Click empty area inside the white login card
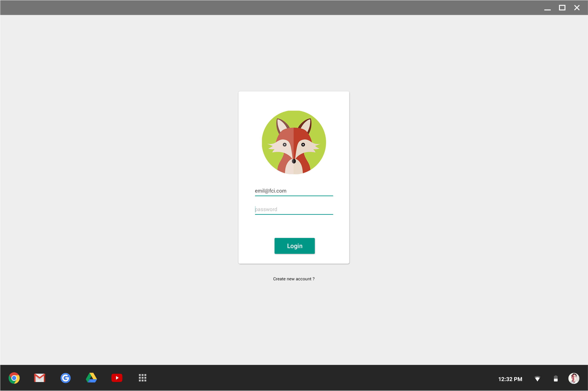 (x=294, y=226)
